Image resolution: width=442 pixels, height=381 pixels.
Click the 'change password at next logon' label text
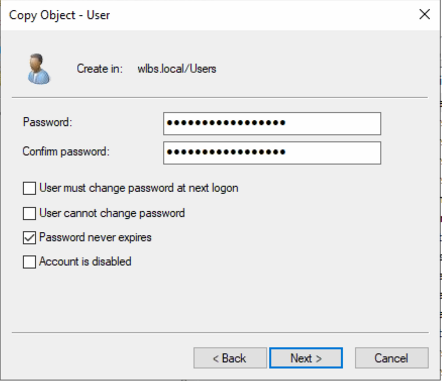pos(164,188)
